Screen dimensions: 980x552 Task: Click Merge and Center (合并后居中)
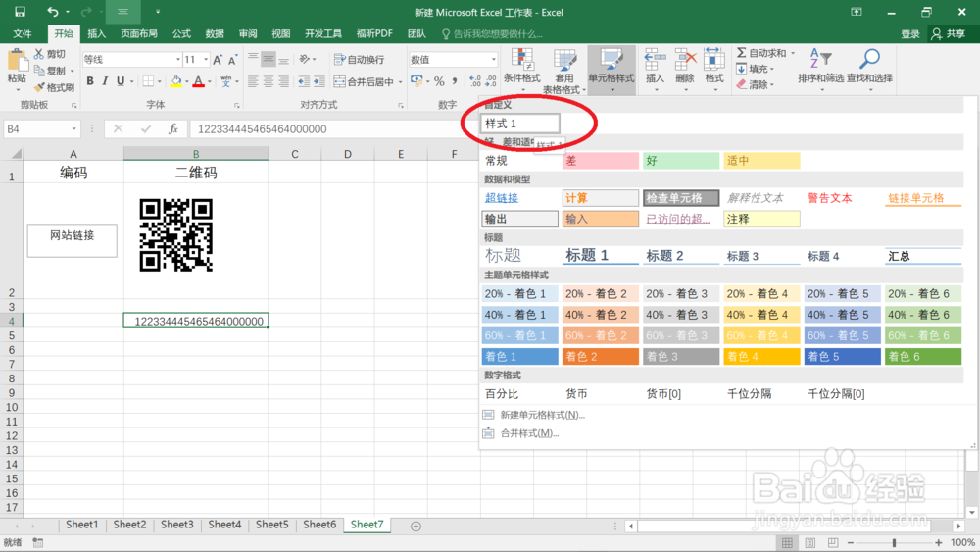tap(364, 81)
